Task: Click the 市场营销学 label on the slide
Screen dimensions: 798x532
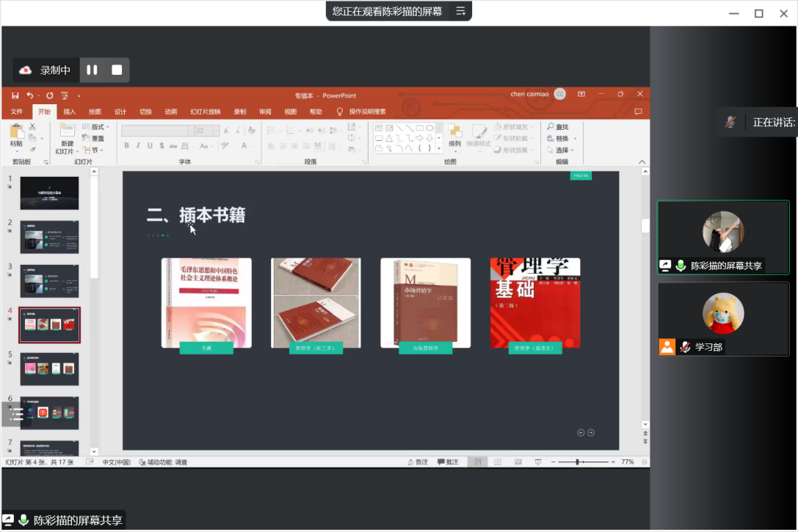Action: 426,348
